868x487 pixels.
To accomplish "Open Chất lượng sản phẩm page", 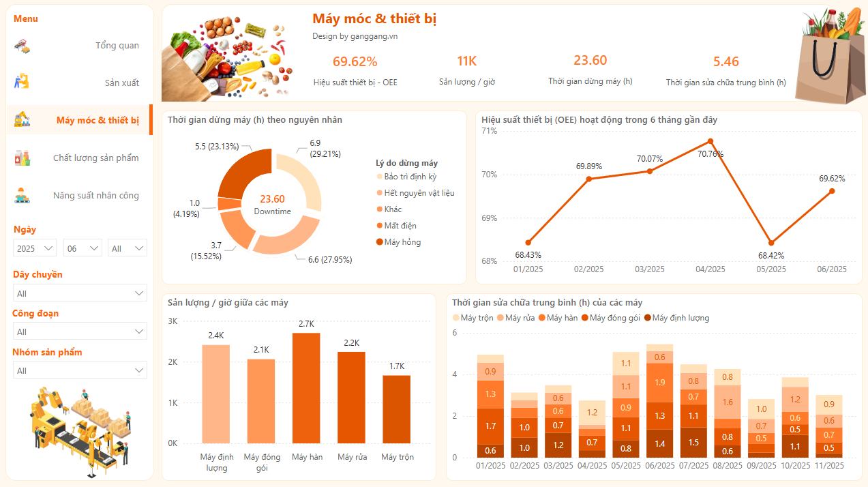I will 95,158.
